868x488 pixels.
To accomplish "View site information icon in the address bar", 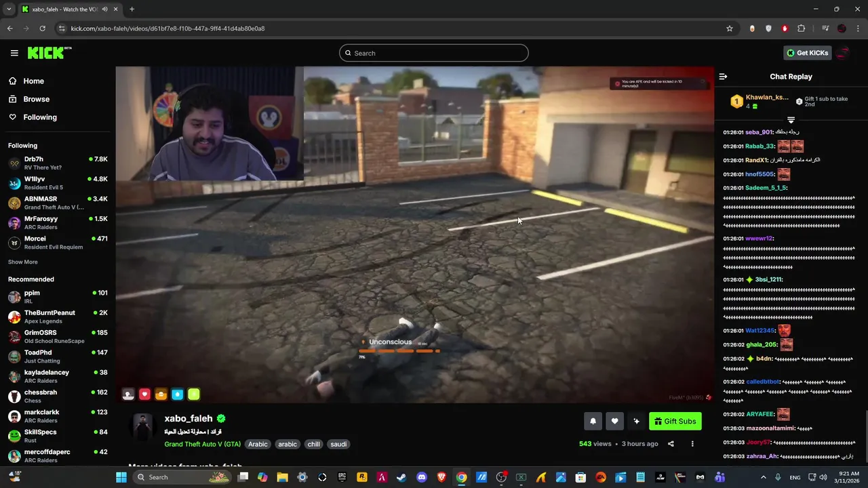I will [62, 28].
